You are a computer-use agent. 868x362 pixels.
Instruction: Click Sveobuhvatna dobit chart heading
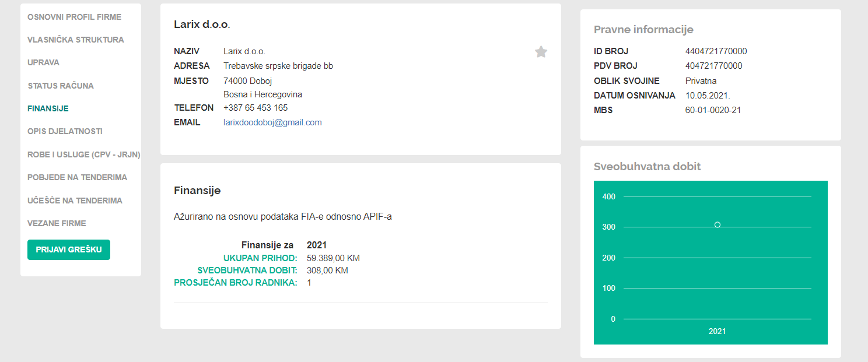(647, 166)
